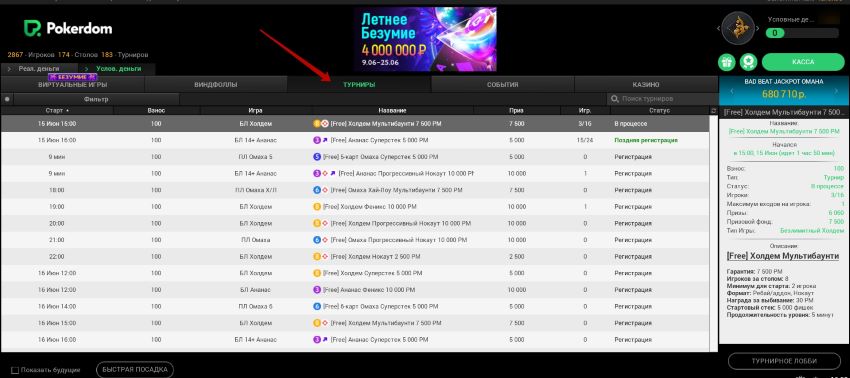This screenshot has width=850, height=378.
Task: Check the Показать будущие checkbox
Action: coord(15,370)
